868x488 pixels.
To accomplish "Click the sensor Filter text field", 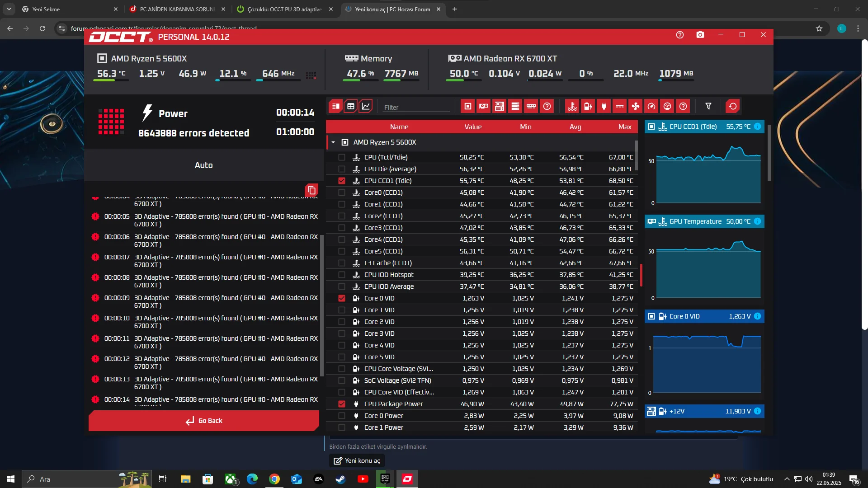I will (416, 108).
